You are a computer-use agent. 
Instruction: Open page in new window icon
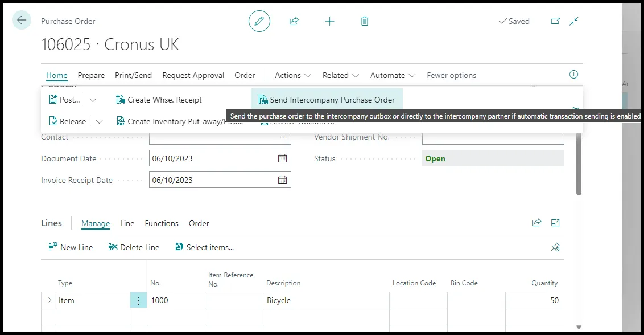pyautogui.click(x=555, y=21)
